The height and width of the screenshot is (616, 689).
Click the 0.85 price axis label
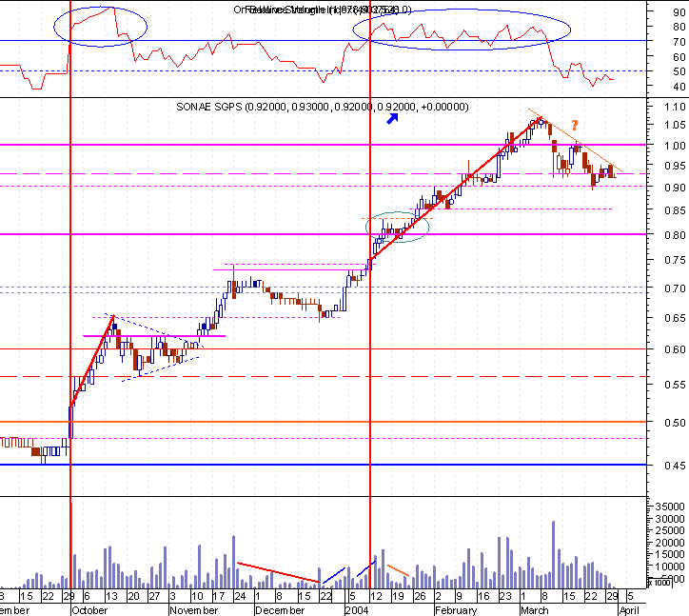coord(675,210)
